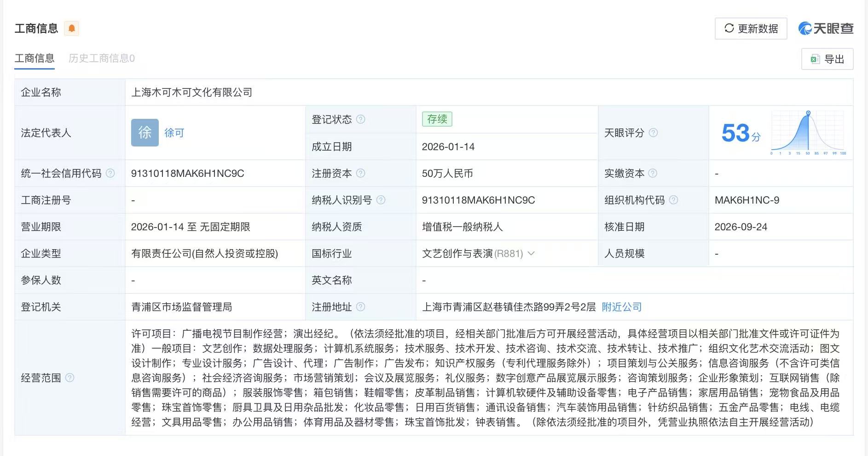Image resolution: width=868 pixels, height=456 pixels.
Task: Click help icon beside 纳税人识别号
Action: [381, 200]
